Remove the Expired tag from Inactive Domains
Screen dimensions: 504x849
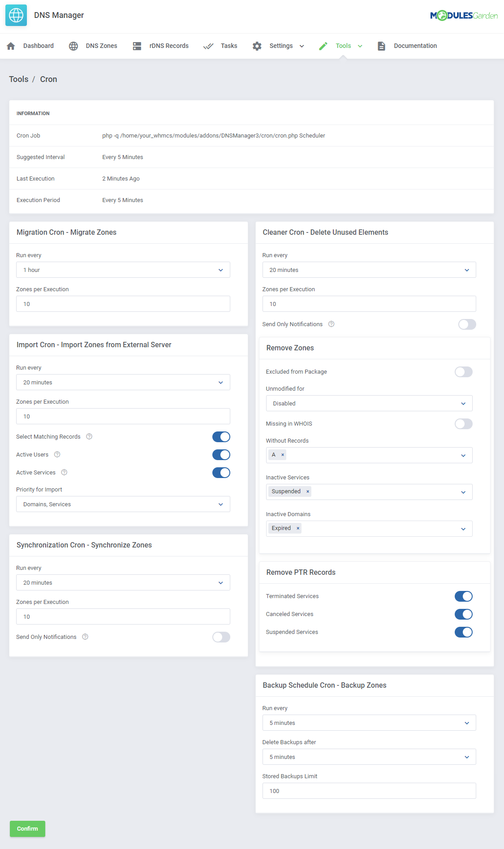click(x=298, y=528)
